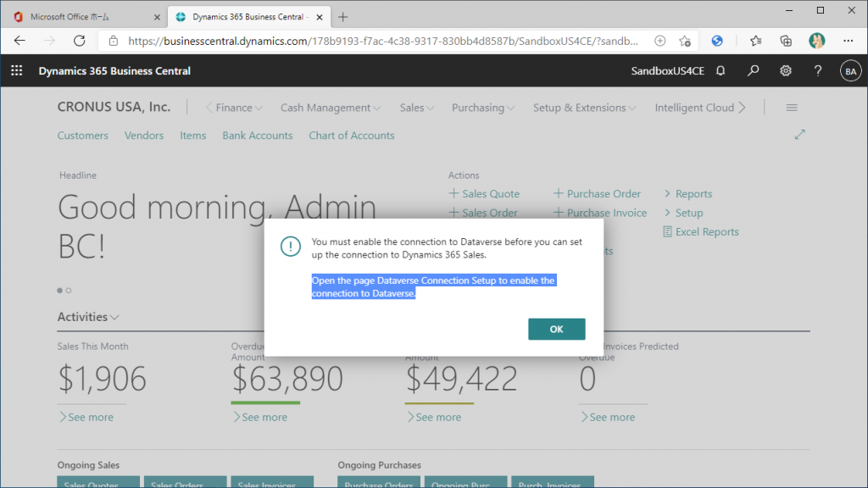868x488 pixels.
Task: Expand the Reports actions group
Action: pos(688,194)
